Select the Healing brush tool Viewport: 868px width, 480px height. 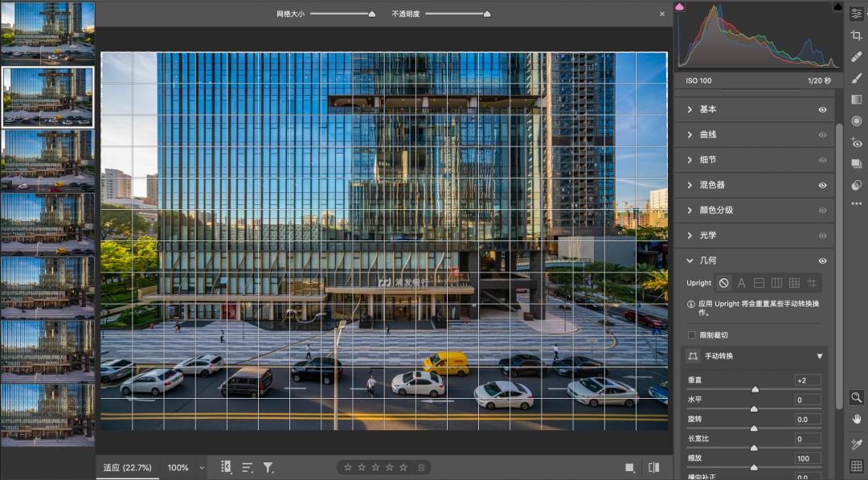856,57
